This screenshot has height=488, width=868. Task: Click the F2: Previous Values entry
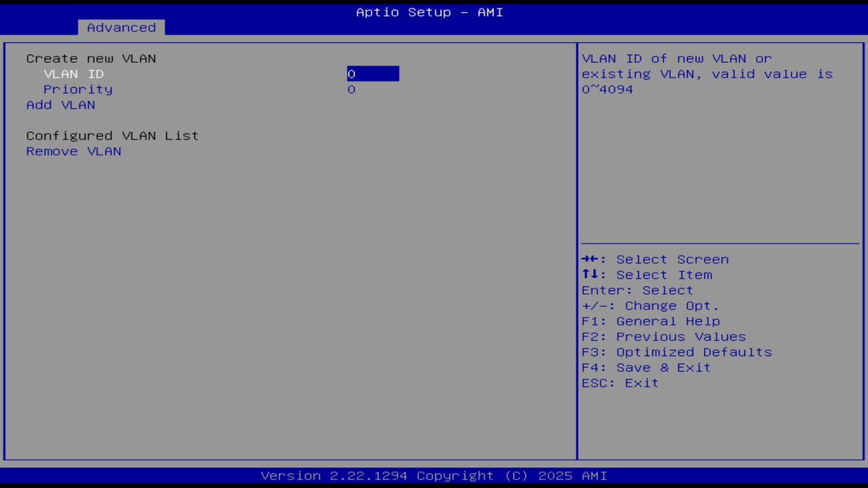(663, 336)
